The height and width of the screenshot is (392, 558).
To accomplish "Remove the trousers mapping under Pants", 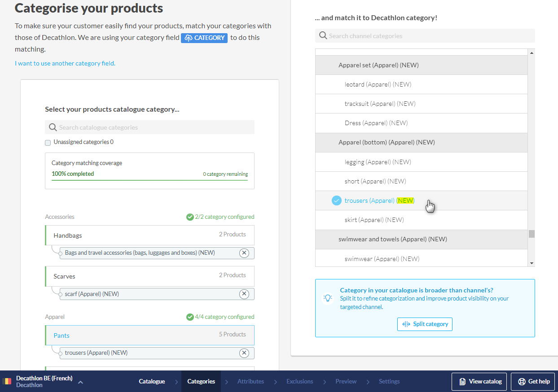I will click(x=244, y=353).
